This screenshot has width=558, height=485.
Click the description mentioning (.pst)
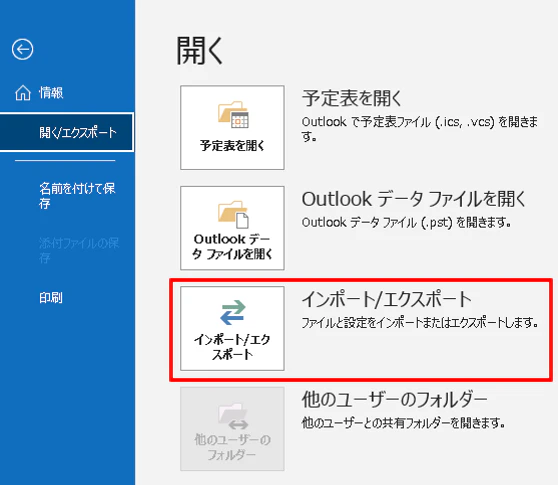click(x=406, y=223)
